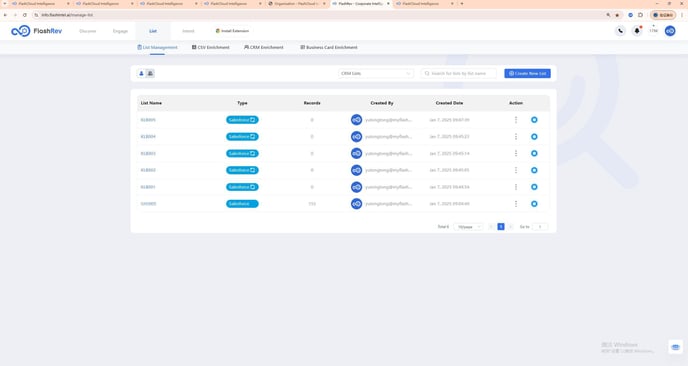Go to the Discover menu
Image resolution: width=688 pixels, height=366 pixels.
pos(87,31)
